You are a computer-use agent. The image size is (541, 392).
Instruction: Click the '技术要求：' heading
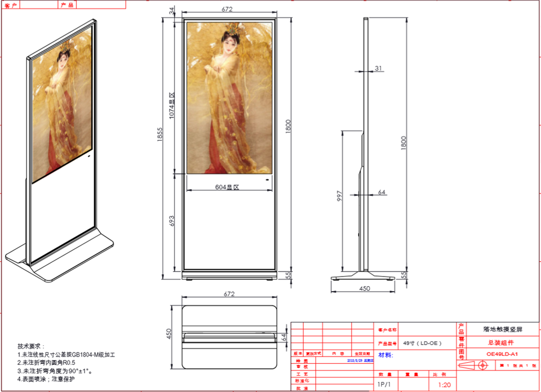31,346
